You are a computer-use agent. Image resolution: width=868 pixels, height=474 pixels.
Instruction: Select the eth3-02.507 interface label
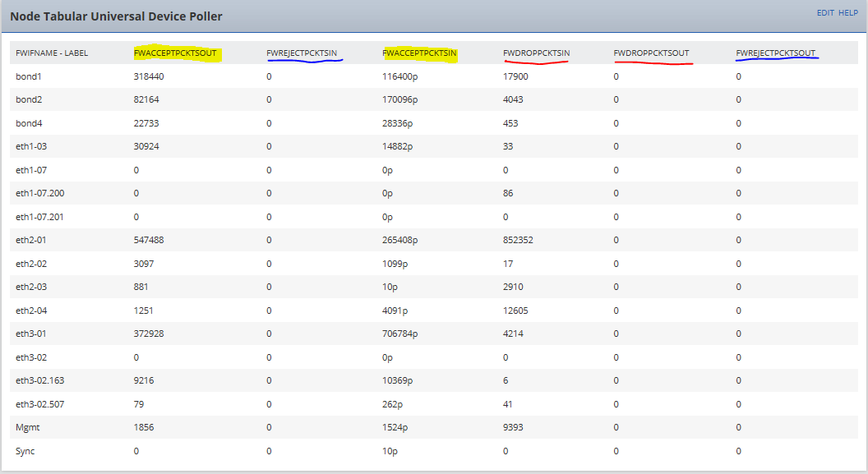[39, 404]
